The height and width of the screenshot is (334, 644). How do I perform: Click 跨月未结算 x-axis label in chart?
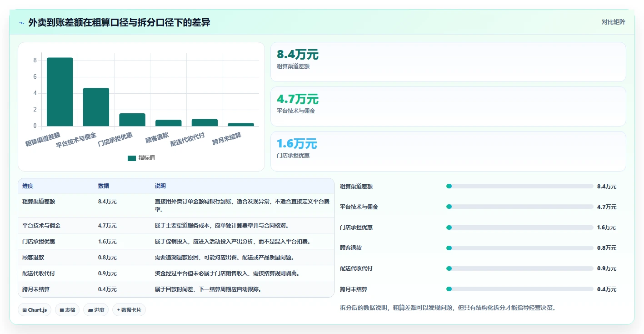tap(227, 139)
